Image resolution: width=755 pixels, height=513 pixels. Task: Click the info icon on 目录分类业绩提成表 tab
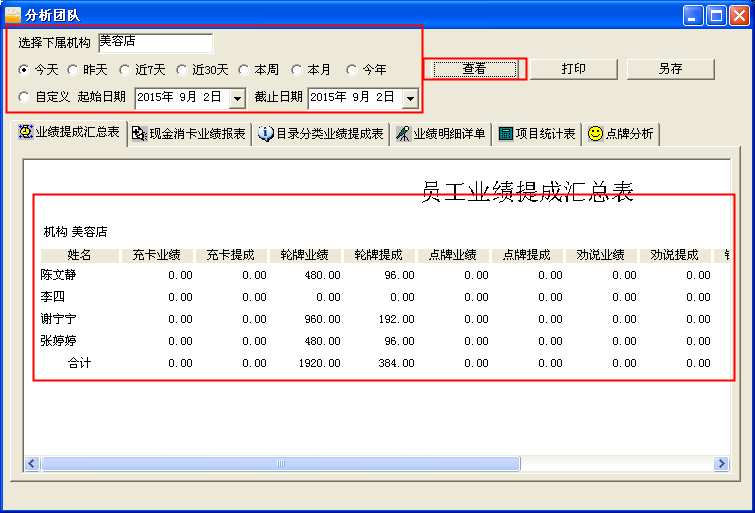265,133
